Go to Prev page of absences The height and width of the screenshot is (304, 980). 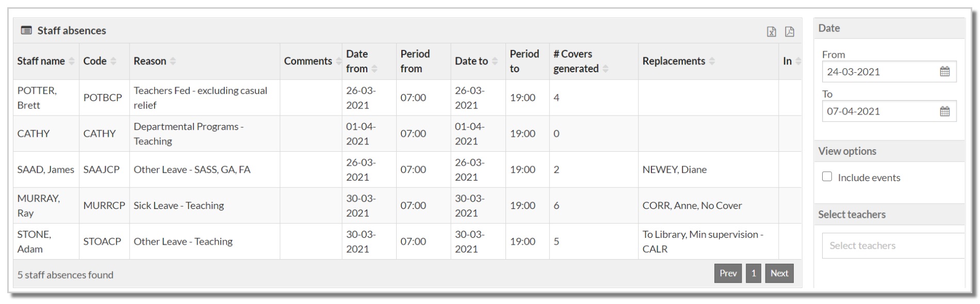click(x=728, y=274)
